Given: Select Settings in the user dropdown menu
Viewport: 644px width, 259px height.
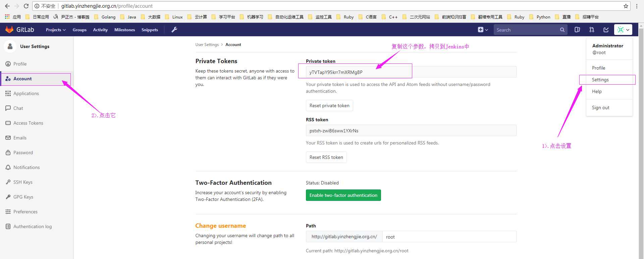Looking at the screenshot, I should (x=609, y=80).
